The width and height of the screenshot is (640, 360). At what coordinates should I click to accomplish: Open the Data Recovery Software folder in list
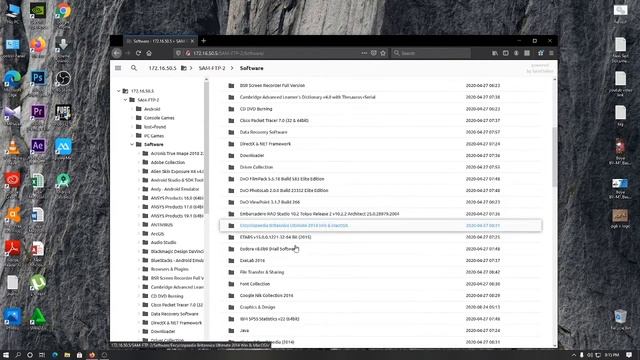[x=380, y=132]
